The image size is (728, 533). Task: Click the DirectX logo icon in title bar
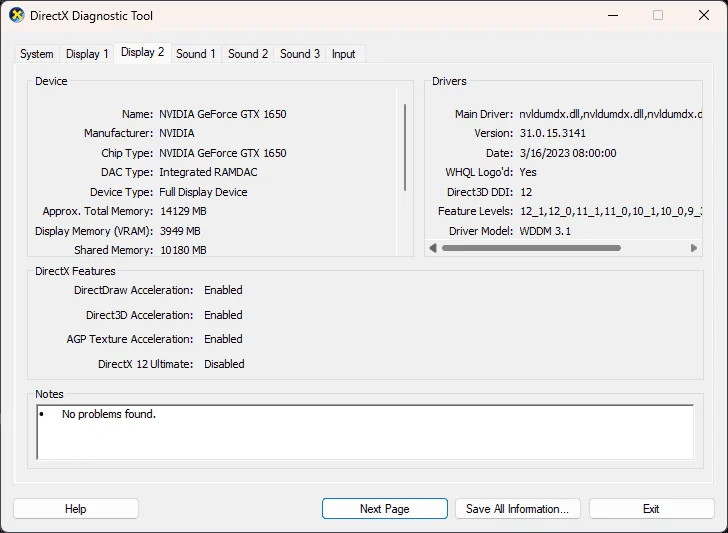(x=17, y=15)
